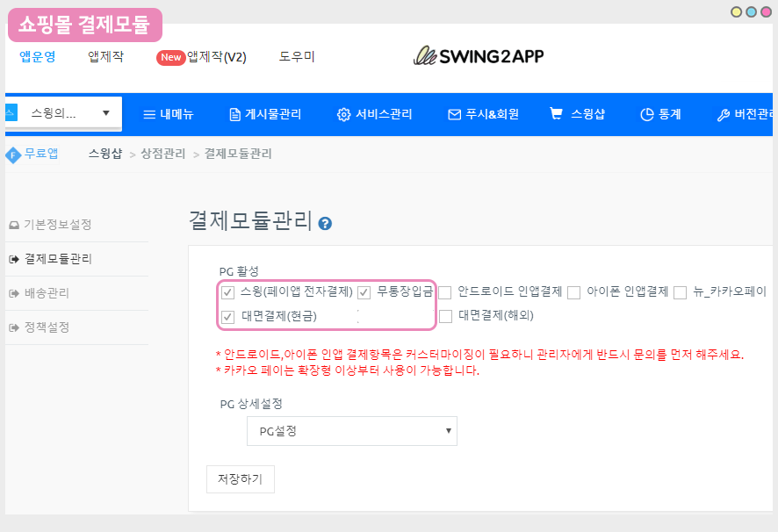Open 푸시&회원 envelope menu
This screenshot has height=532, width=778.
(x=483, y=114)
